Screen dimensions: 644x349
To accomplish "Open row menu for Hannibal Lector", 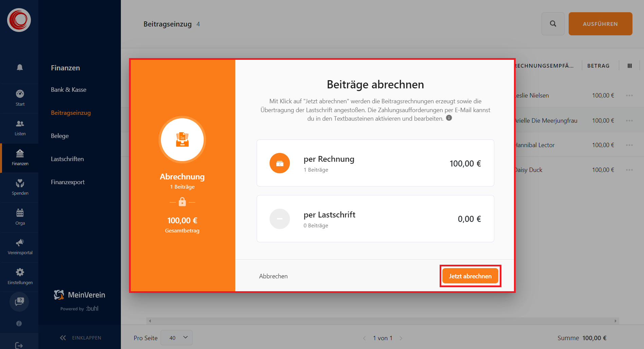I will coord(629,145).
